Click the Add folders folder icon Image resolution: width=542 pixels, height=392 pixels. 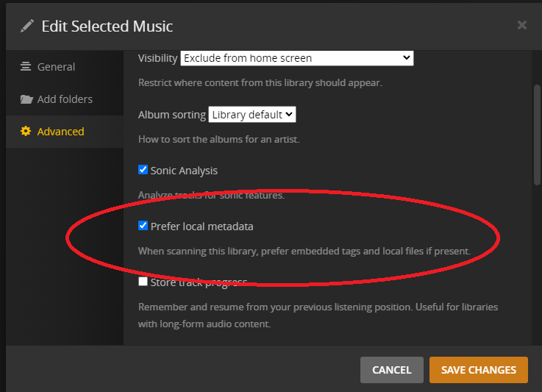pos(26,99)
